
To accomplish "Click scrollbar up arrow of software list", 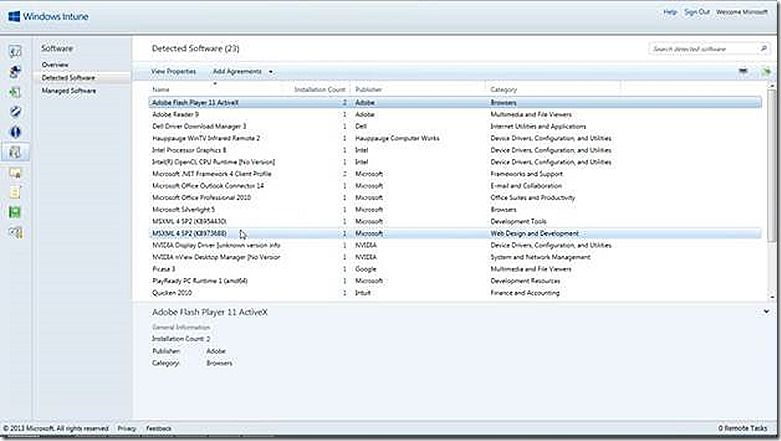I will click(x=772, y=86).
